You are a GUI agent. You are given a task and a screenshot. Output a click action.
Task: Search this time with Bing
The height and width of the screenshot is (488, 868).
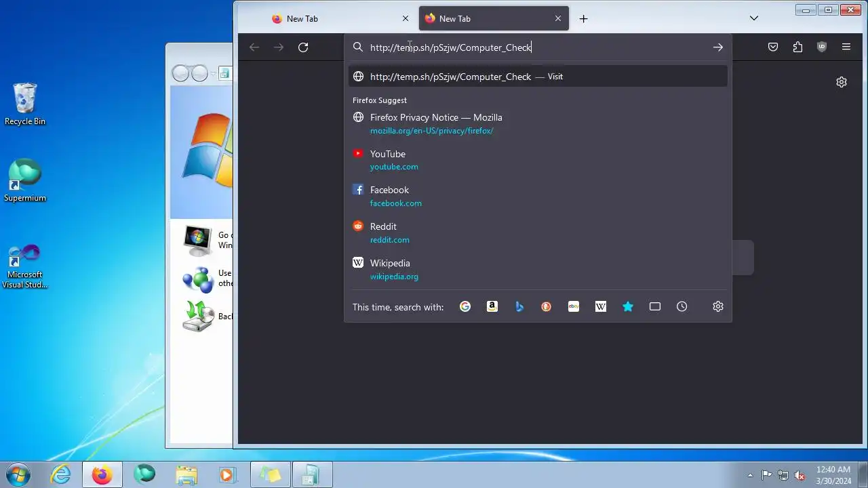click(519, 307)
